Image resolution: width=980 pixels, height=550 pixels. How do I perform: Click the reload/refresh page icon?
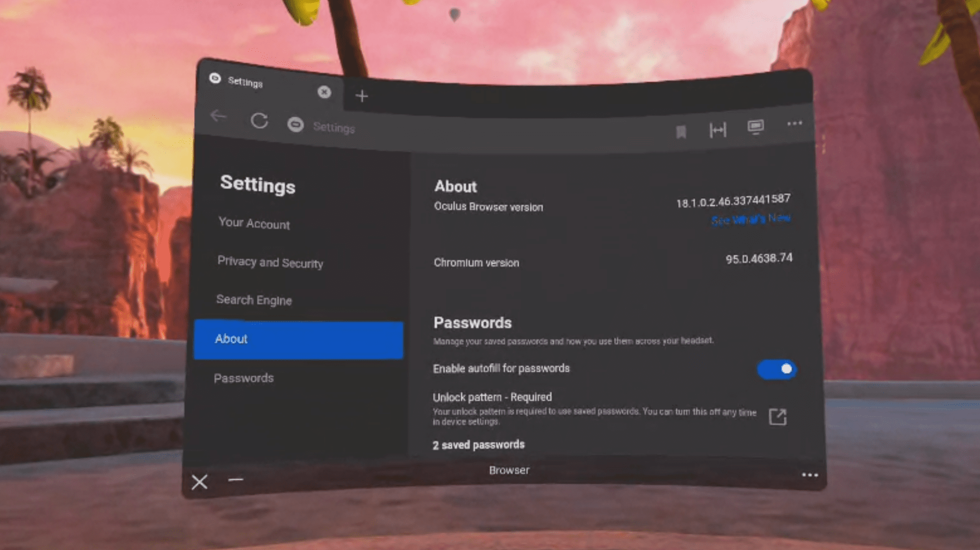[x=259, y=121]
